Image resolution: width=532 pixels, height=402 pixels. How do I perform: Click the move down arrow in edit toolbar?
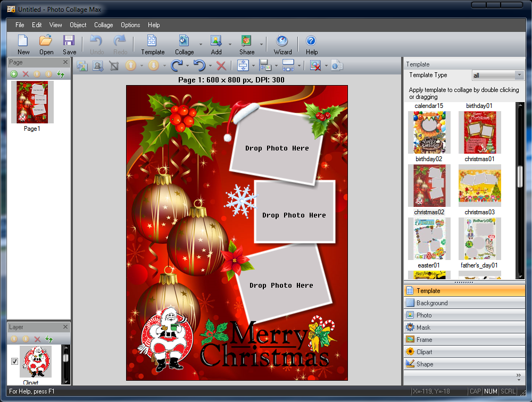pos(154,65)
